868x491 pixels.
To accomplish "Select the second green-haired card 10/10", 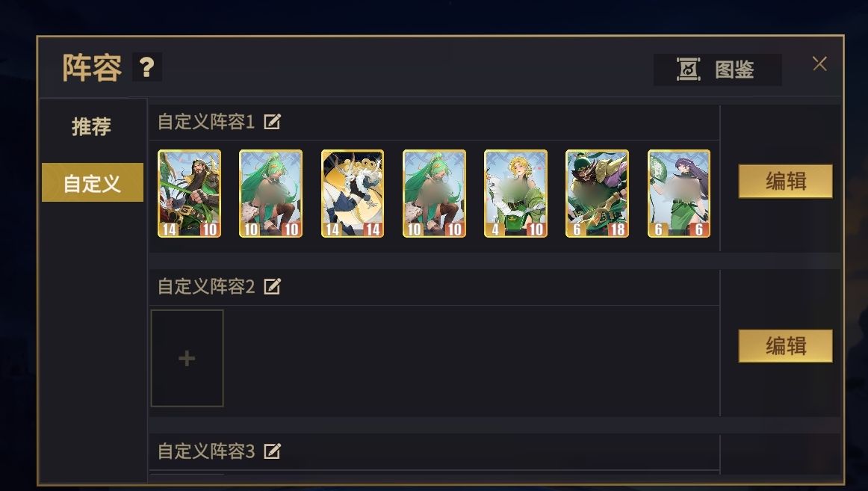I will coord(434,194).
